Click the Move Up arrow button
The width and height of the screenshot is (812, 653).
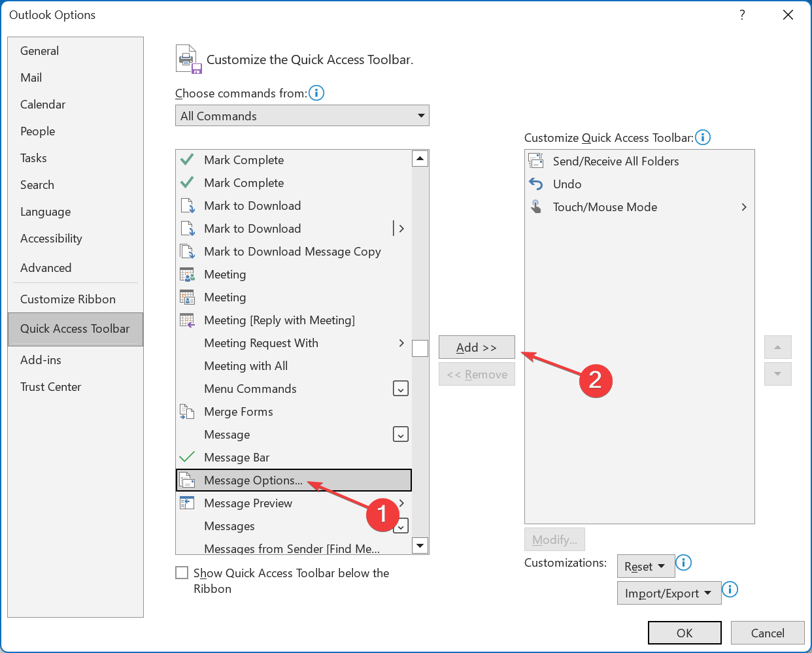coord(777,347)
